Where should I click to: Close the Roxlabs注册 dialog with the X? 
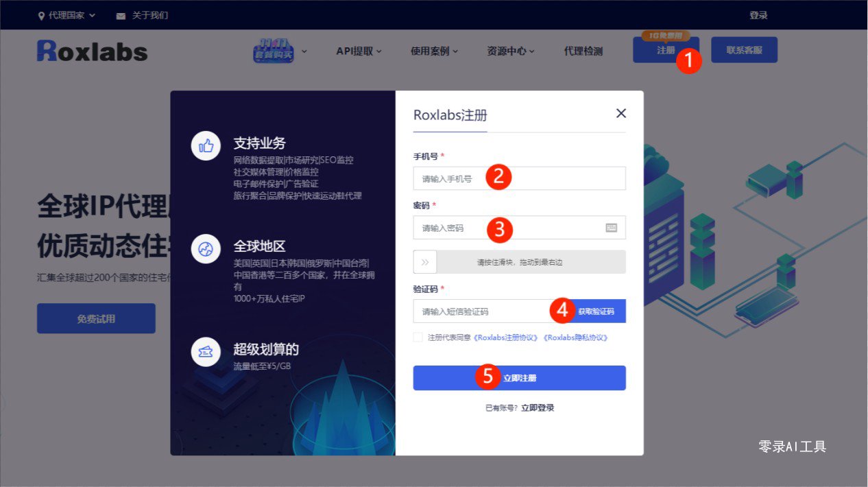620,113
